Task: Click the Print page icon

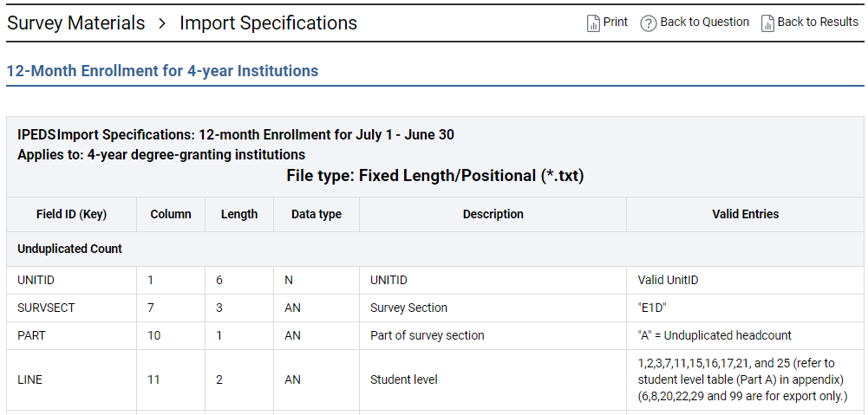Action: tap(593, 23)
